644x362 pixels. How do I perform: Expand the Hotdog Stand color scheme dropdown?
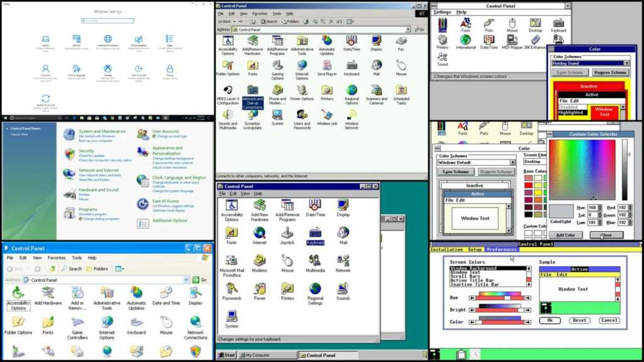pos(626,63)
